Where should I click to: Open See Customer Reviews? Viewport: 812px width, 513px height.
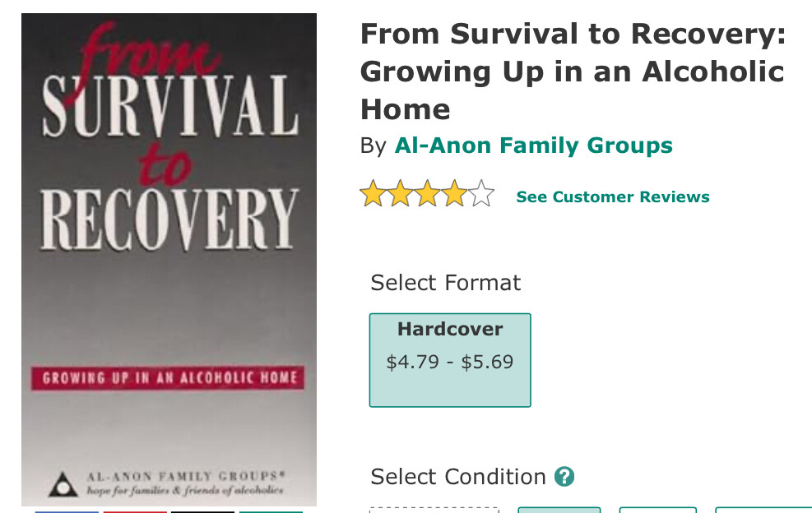612,197
